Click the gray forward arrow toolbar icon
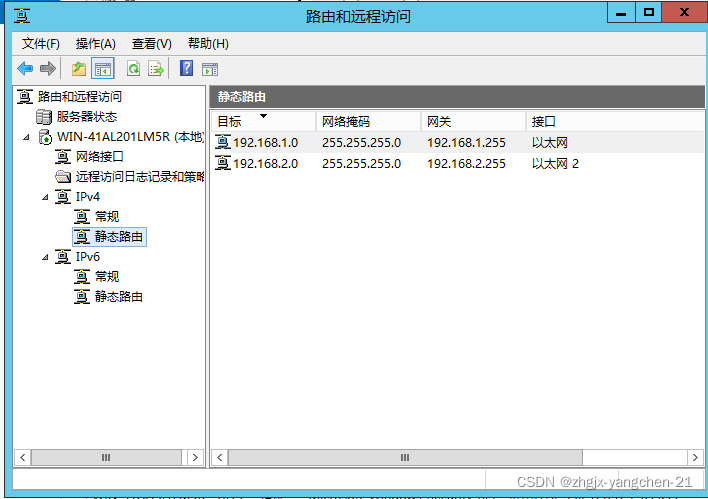The image size is (708, 499). (47, 69)
